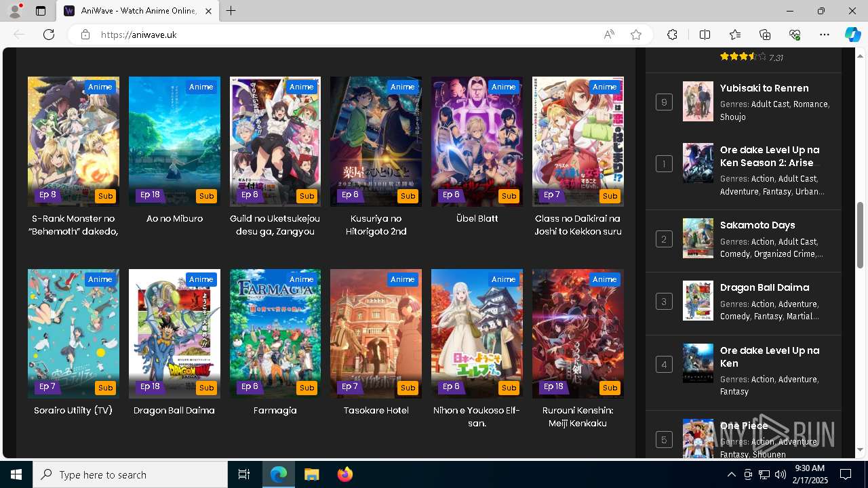Open the Favorites list icon

735,35
